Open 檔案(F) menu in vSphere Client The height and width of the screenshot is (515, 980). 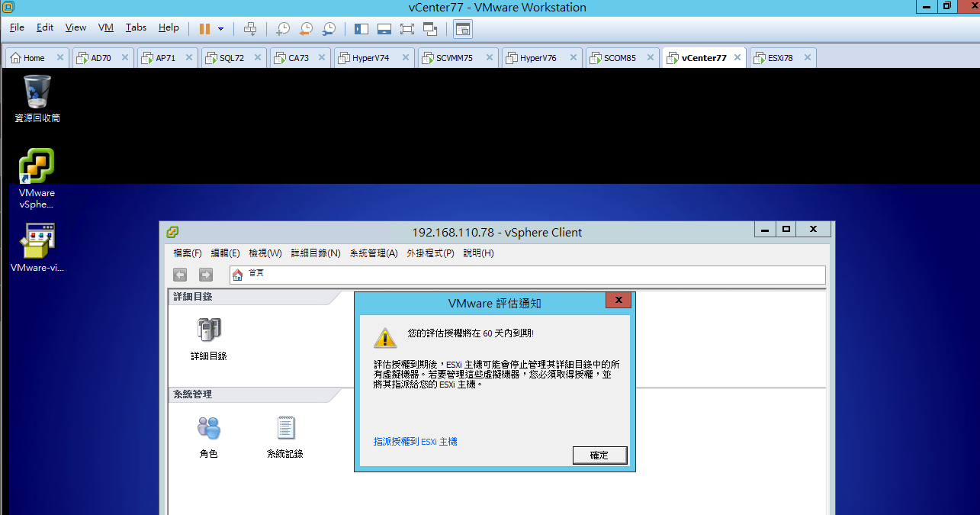pyautogui.click(x=188, y=253)
